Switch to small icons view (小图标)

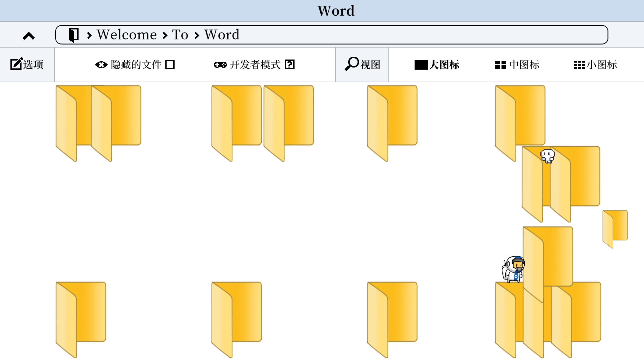(595, 65)
